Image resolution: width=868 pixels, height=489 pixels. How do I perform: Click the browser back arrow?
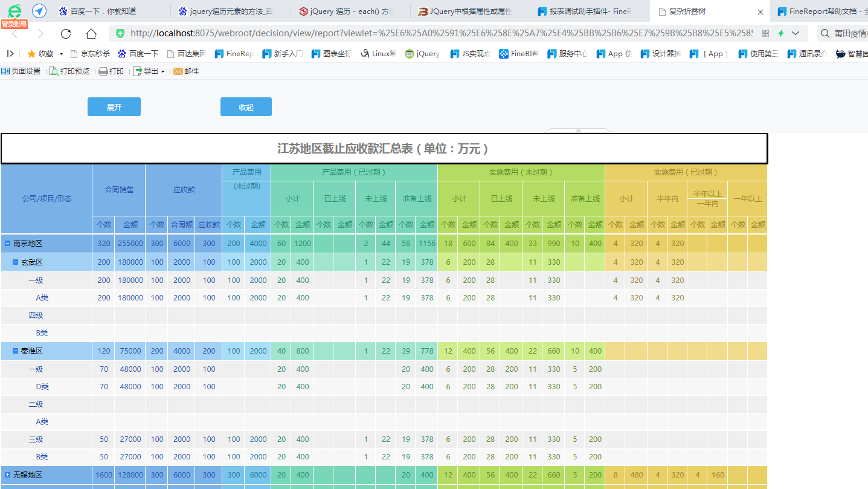tap(15, 33)
